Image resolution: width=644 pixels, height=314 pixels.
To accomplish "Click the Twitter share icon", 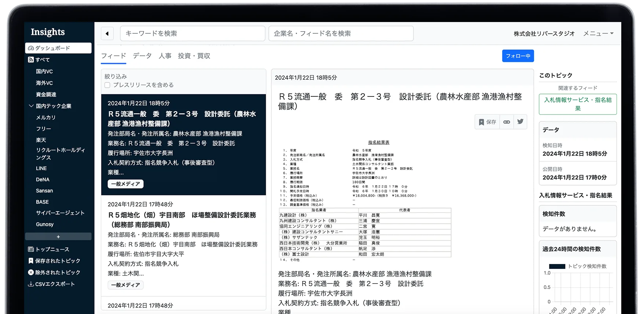I will click(520, 122).
